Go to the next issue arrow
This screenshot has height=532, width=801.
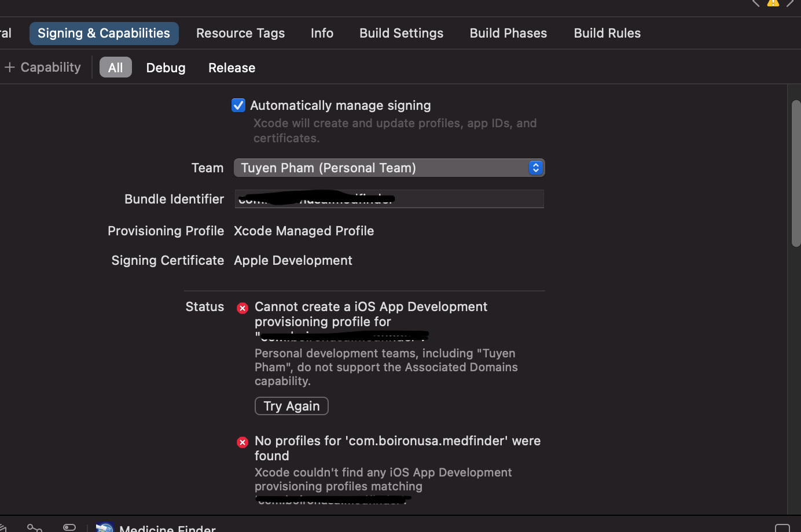pyautogui.click(x=790, y=3)
